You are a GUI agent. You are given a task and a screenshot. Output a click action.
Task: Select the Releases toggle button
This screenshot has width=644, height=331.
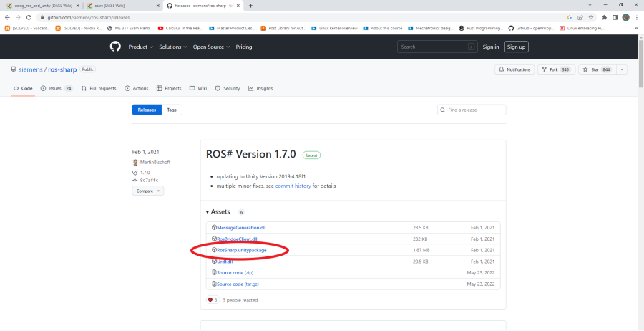[x=147, y=110]
